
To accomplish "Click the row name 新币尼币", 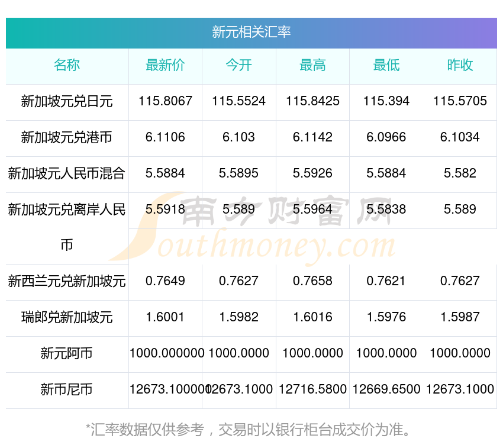I will (x=66, y=389).
